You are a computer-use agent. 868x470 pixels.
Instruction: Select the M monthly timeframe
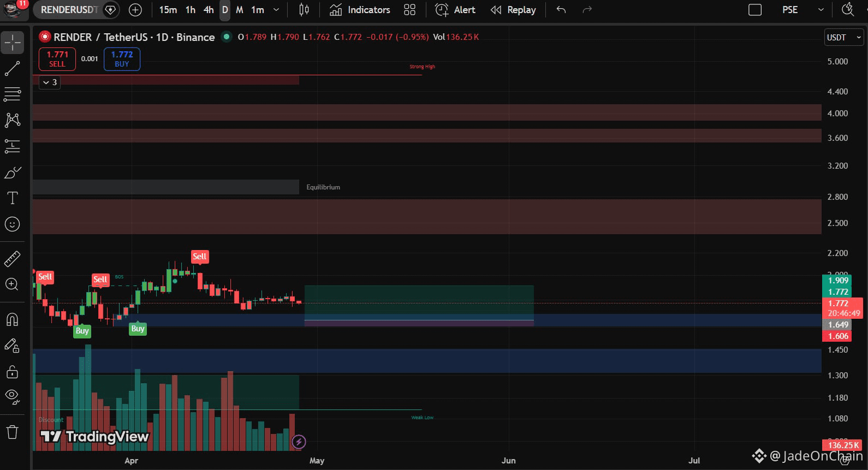[x=240, y=10]
